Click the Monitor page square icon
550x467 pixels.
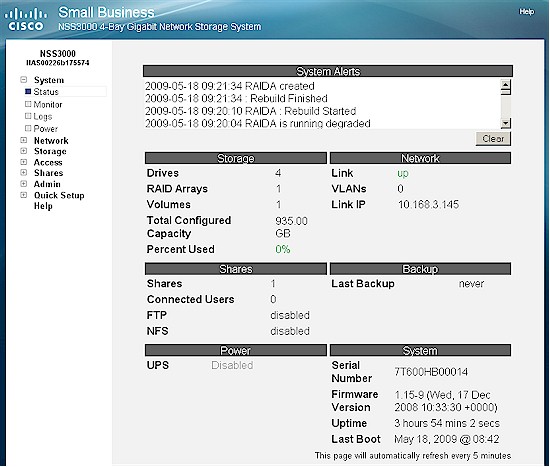[x=28, y=104]
